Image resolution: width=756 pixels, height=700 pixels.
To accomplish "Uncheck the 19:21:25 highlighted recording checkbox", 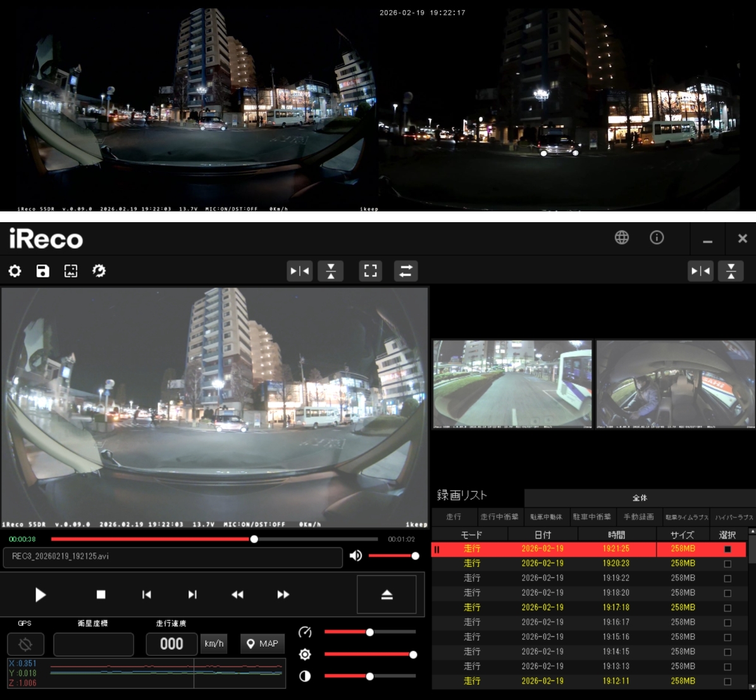I will [727, 549].
